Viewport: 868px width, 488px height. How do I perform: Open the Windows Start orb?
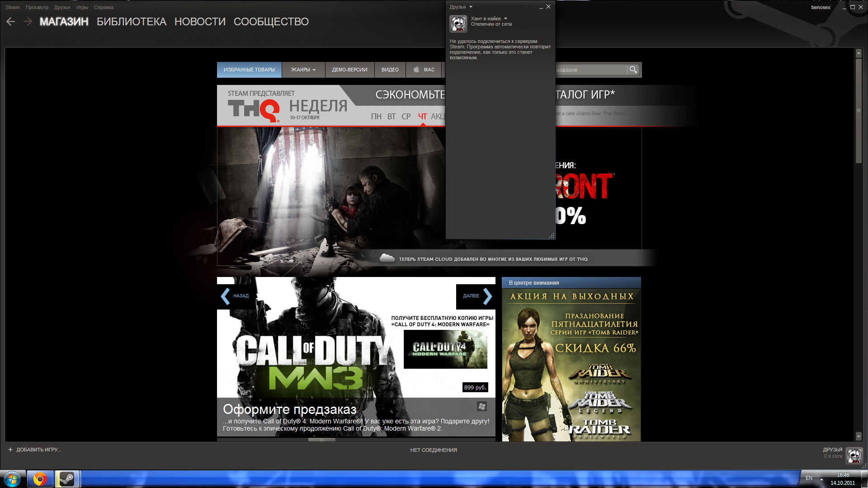12,479
